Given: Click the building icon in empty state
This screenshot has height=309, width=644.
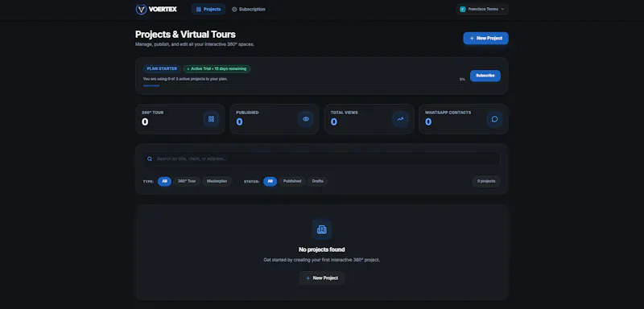Looking at the screenshot, I should 321,229.
